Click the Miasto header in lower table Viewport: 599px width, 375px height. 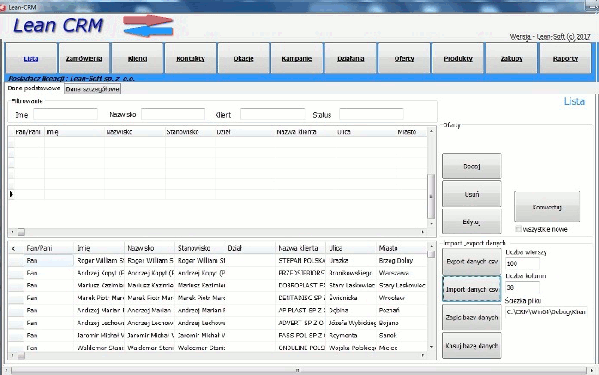click(401, 248)
